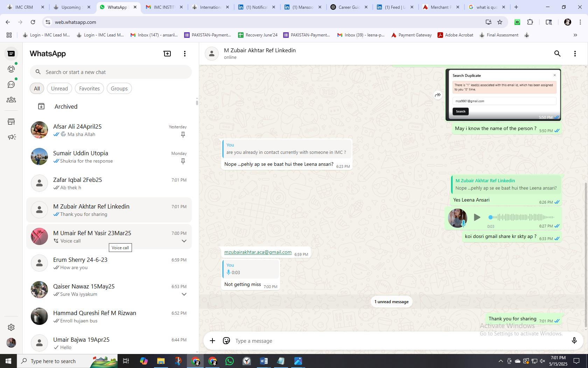Open the Communities icon in sidebar
The width and height of the screenshot is (588, 368).
point(11,100)
